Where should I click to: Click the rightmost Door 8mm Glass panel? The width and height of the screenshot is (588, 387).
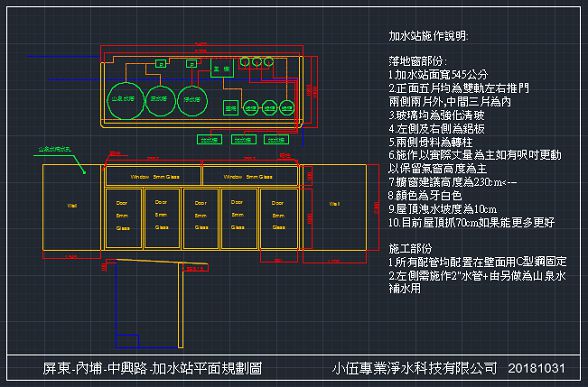[x=279, y=219]
